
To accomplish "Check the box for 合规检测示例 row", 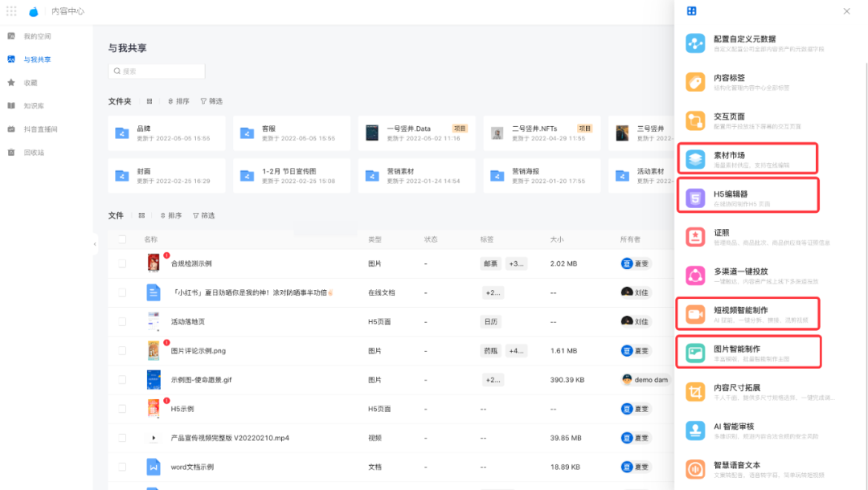I will (122, 263).
